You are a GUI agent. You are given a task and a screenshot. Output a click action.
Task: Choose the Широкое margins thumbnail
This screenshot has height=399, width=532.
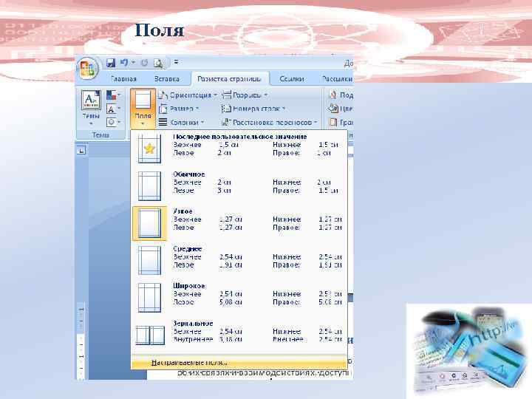149,298
